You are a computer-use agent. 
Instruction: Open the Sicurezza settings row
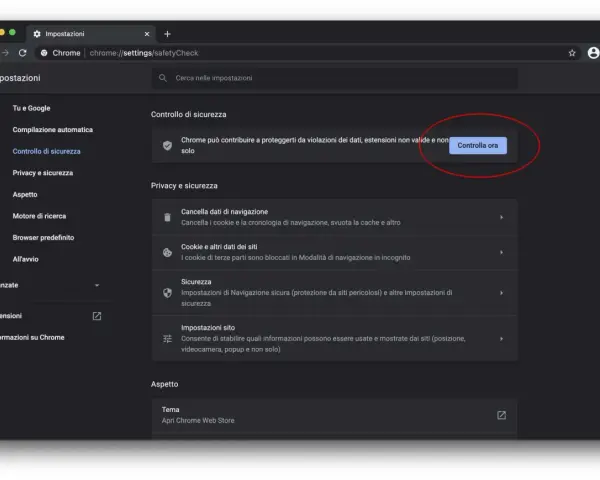click(x=335, y=292)
